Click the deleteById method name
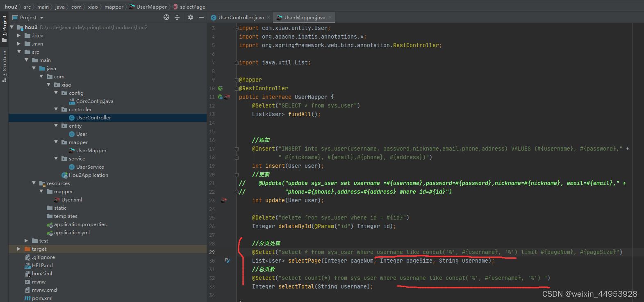This screenshot has width=644, height=302. tap(295, 226)
